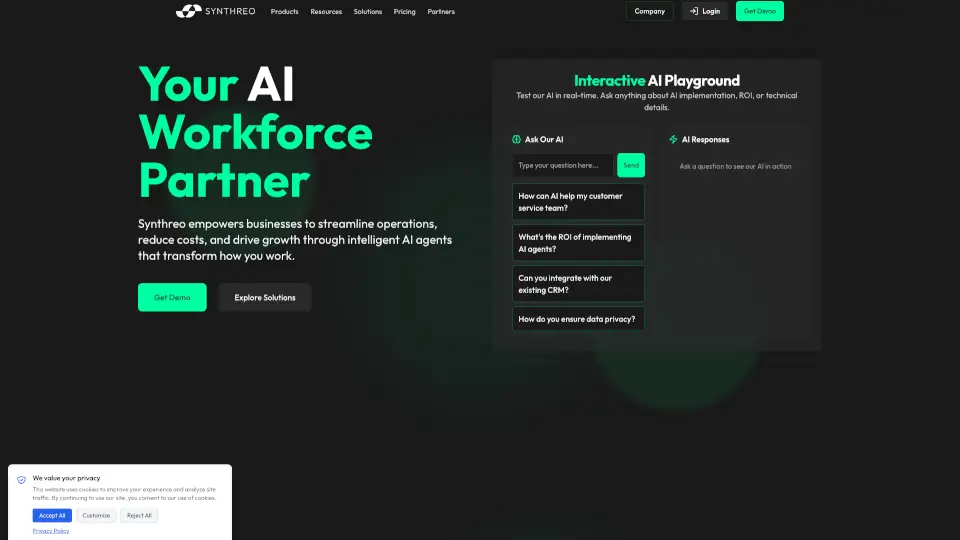Click the AI Responses lightning icon

[x=674, y=140]
